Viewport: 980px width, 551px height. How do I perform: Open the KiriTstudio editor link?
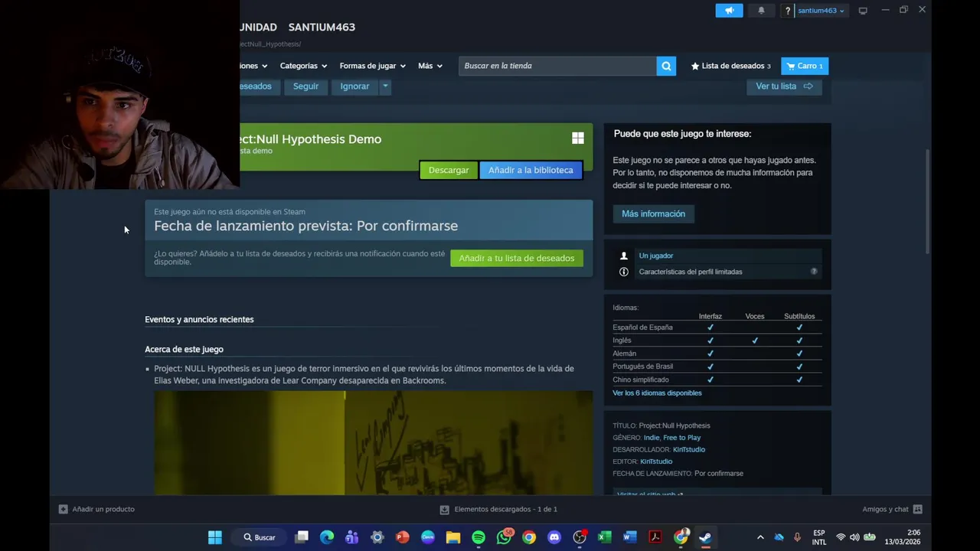point(656,461)
